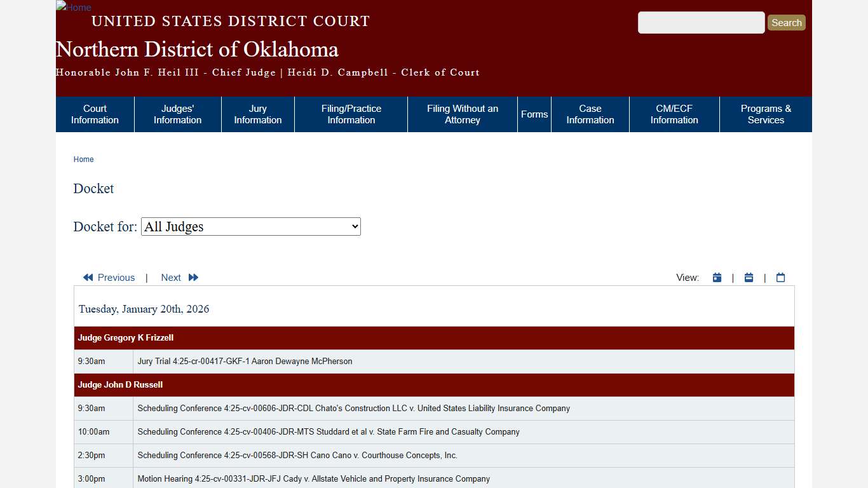Select the Next docket page link
Image resolution: width=868 pixels, height=488 pixels.
pyautogui.click(x=170, y=277)
